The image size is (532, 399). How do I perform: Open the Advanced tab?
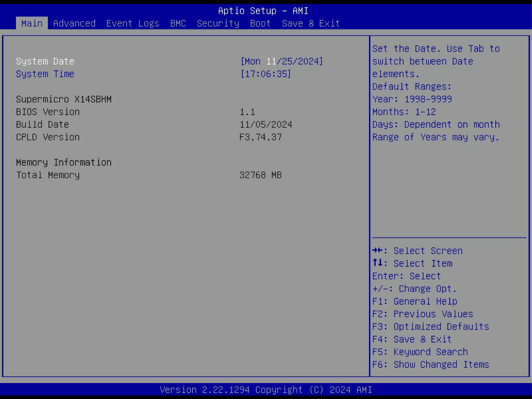tap(74, 23)
